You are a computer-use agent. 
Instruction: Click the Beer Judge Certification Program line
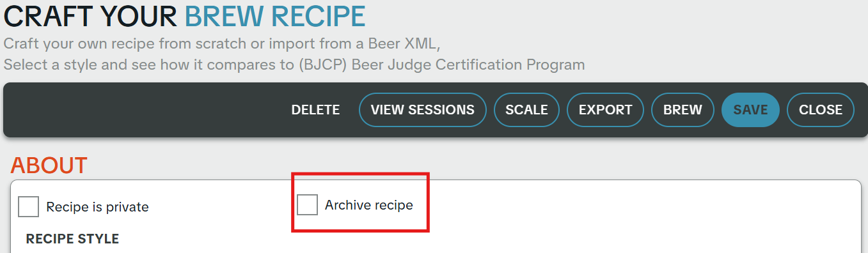(294, 65)
